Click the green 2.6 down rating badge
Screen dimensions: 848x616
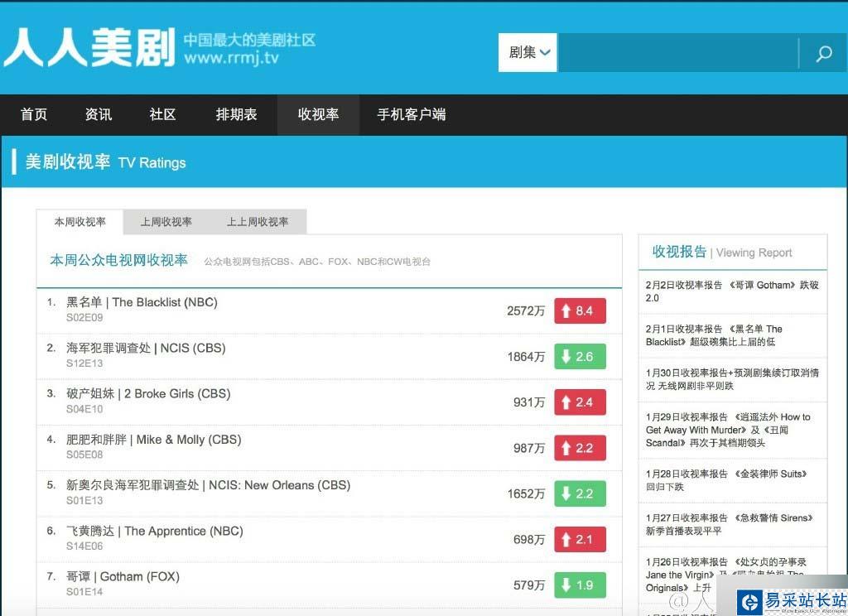(580, 356)
